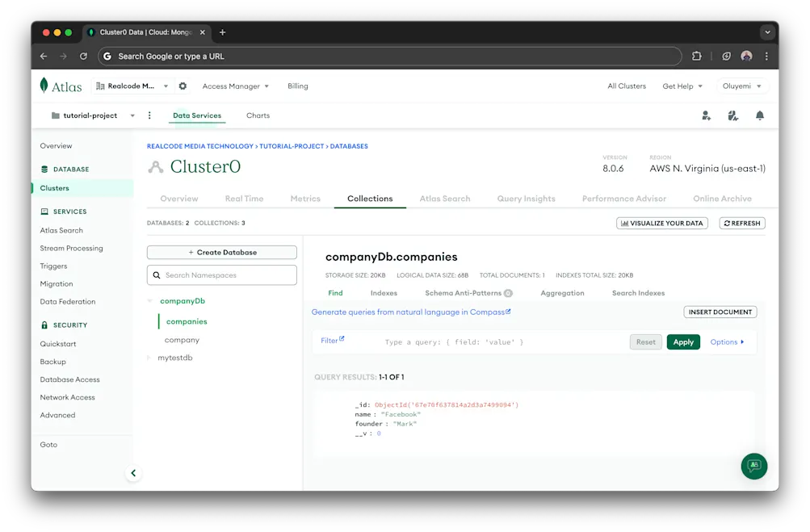Expand the Access Manager dropdown
The image size is (810, 532).
click(x=235, y=86)
